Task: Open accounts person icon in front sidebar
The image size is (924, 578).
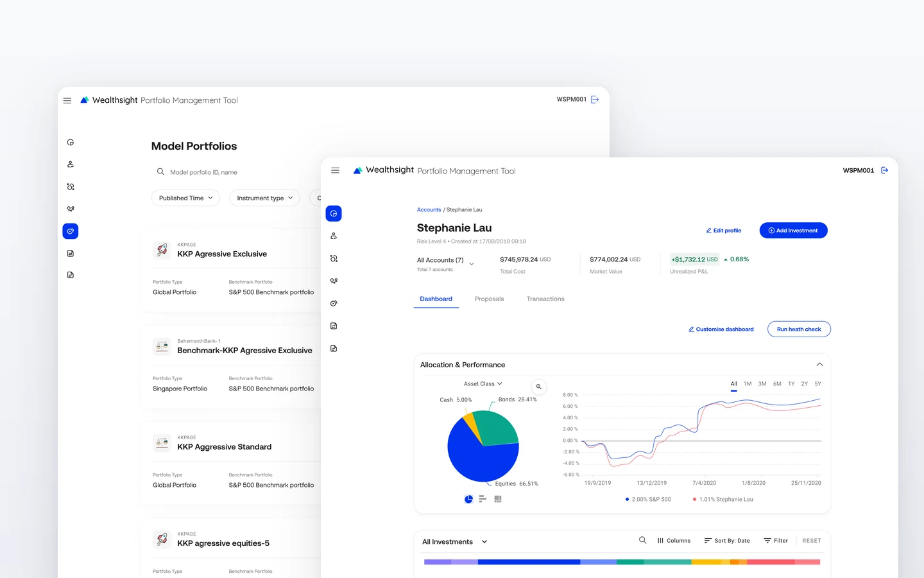Action: click(334, 236)
